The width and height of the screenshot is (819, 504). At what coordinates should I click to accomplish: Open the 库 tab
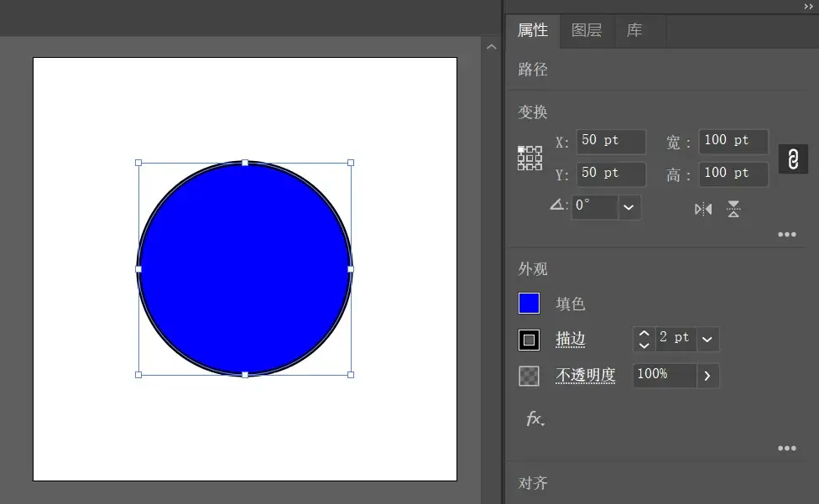pyautogui.click(x=634, y=30)
